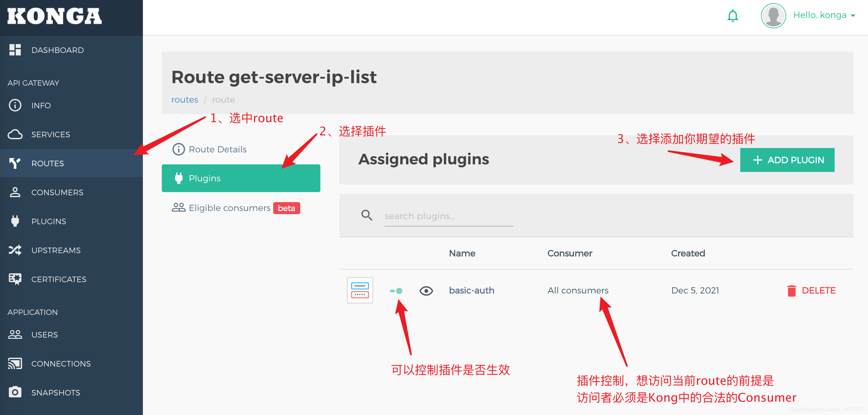The image size is (868, 415).
Task: Click the Connections cast icon
Action: (15, 363)
